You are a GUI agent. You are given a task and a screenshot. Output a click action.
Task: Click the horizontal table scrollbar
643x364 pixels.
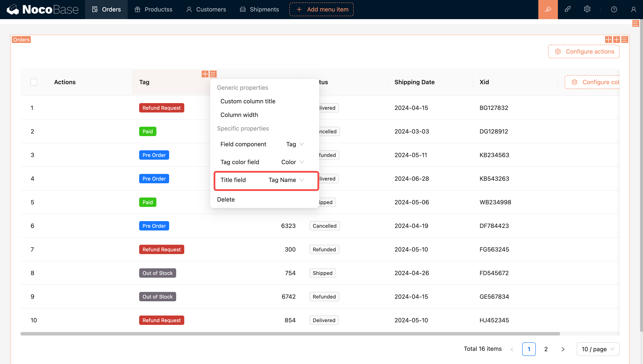[x=290, y=334]
